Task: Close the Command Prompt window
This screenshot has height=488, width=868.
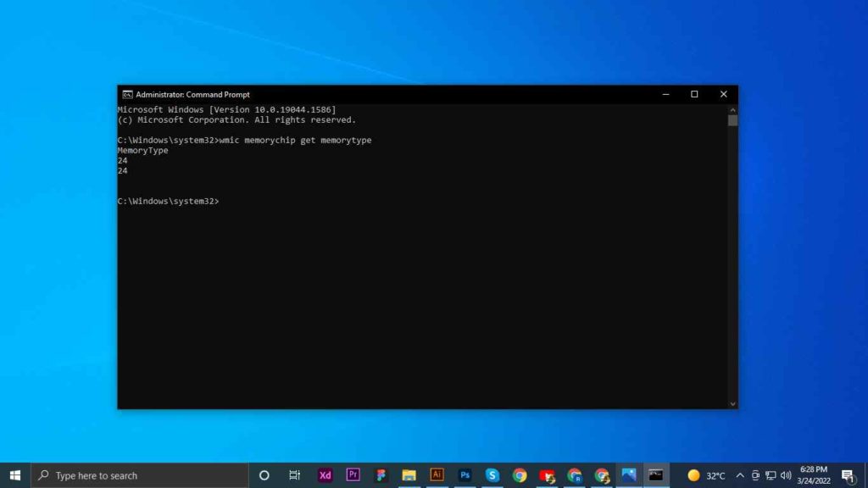Action: (724, 95)
